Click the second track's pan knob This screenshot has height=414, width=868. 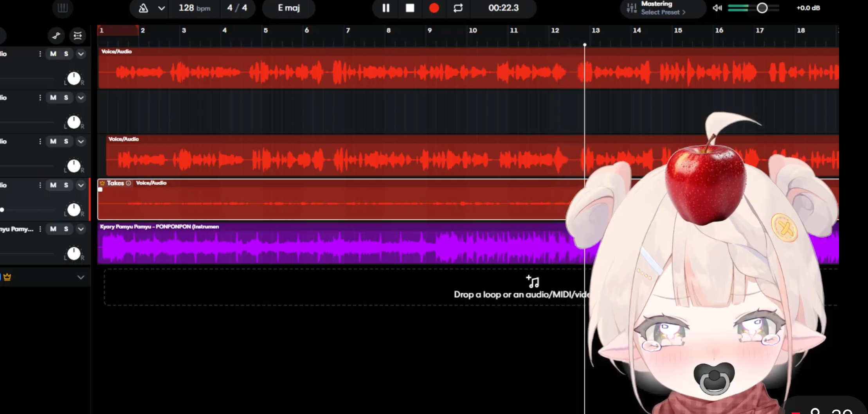pyautogui.click(x=74, y=122)
